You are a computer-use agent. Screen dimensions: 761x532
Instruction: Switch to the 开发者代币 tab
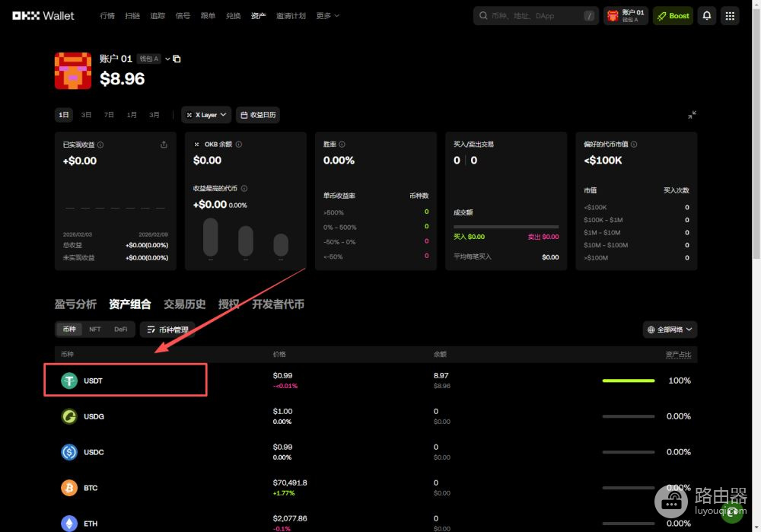278,304
